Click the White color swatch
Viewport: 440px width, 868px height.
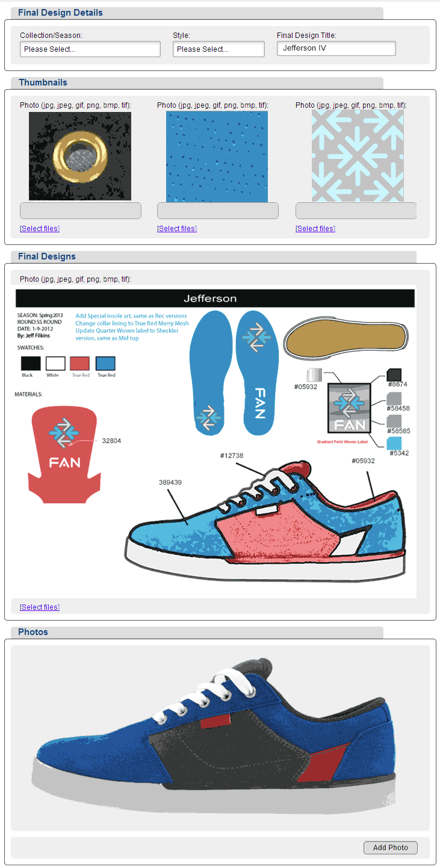pyautogui.click(x=55, y=364)
